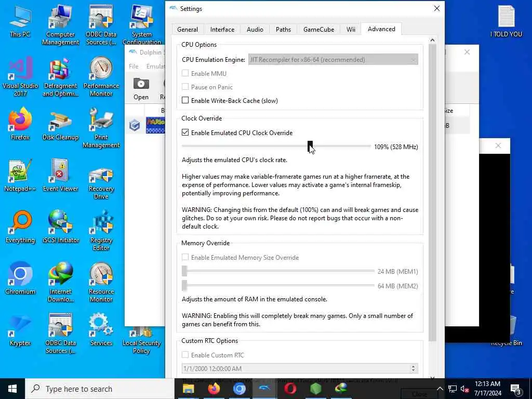Open Event Viewer desktop shortcut
532x399 pixels.
tap(60, 176)
